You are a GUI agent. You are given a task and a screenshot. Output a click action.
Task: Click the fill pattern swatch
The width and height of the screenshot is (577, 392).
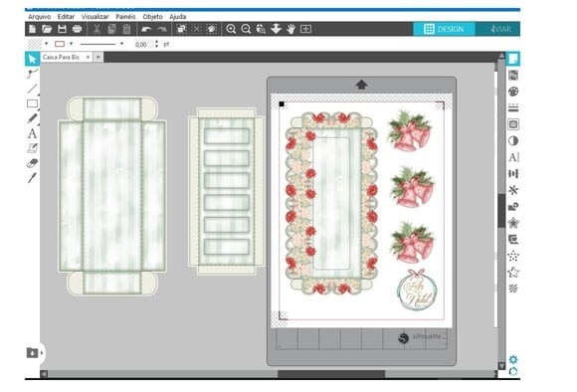point(35,44)
